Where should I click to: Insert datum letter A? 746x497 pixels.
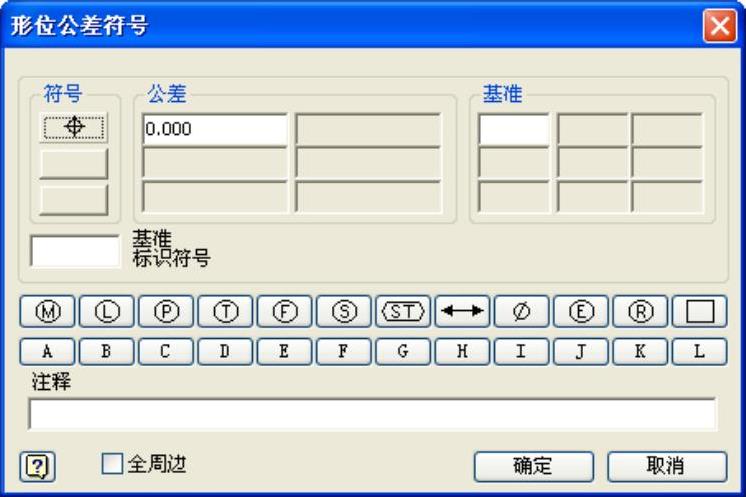48,351
